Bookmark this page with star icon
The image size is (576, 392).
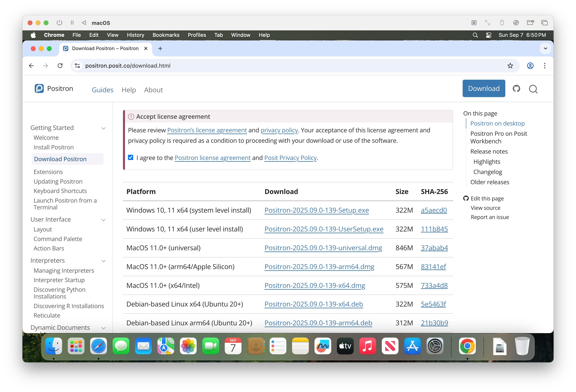(510, 66)
